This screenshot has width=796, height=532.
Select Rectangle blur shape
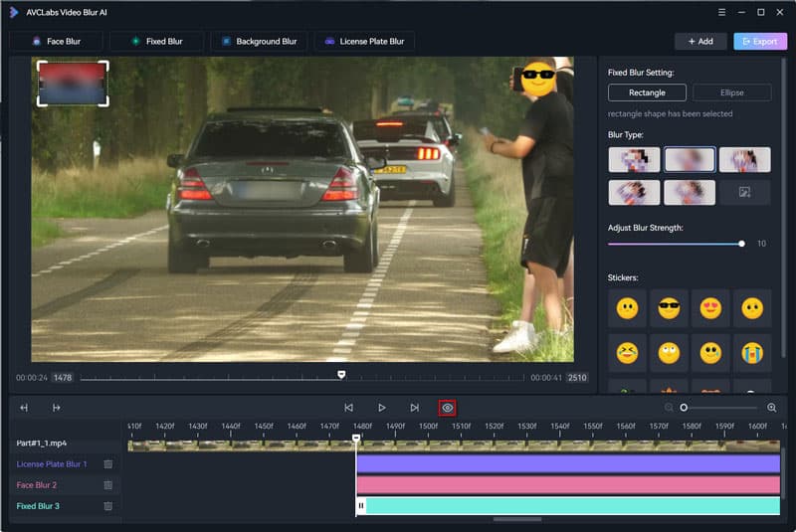[647, 92]
